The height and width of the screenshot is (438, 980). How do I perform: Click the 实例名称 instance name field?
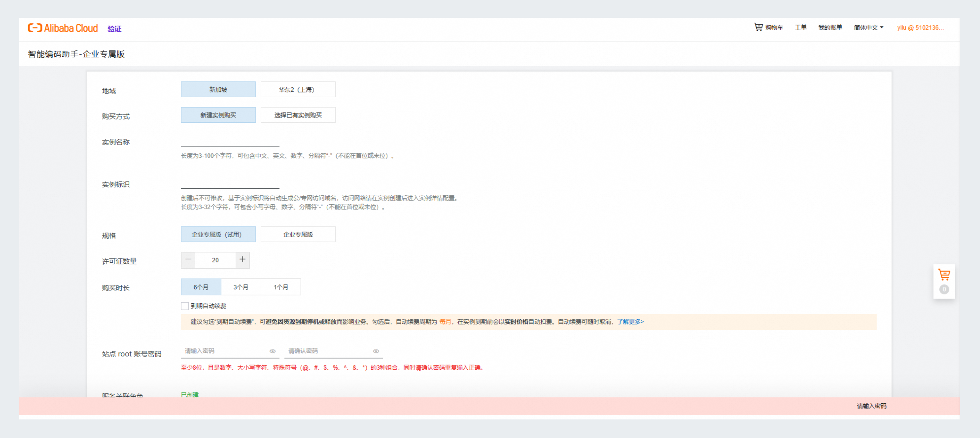click(x=230, y=141)
